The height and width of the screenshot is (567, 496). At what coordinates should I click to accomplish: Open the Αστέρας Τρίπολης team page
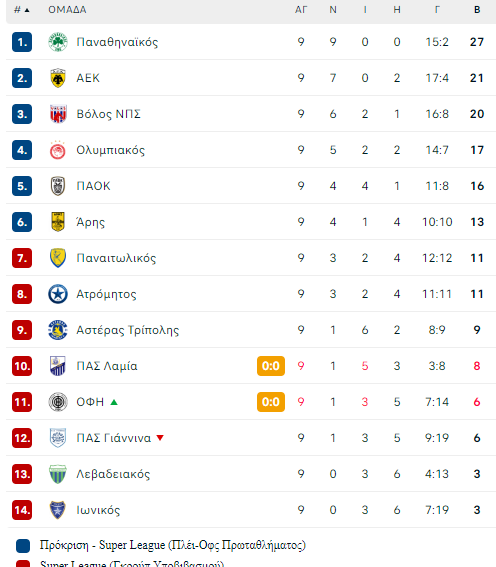tap(128, 330)
